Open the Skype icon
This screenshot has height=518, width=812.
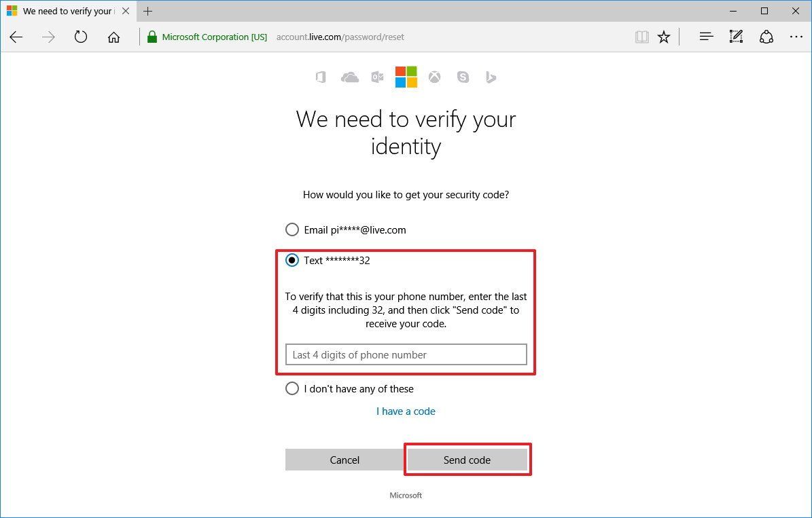[x=463, y=77]
